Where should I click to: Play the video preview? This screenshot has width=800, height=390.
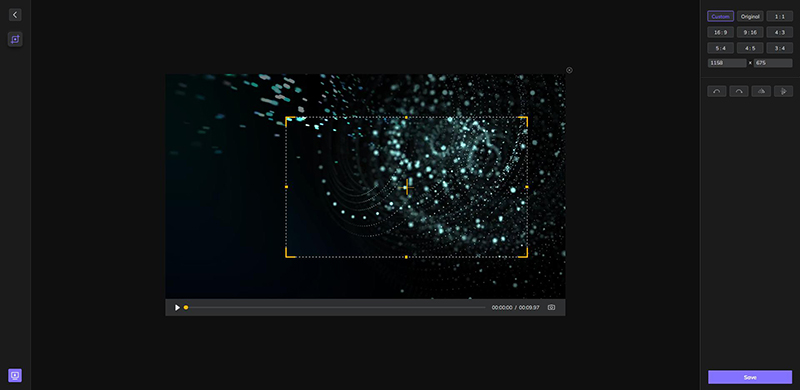pos(177,307)
